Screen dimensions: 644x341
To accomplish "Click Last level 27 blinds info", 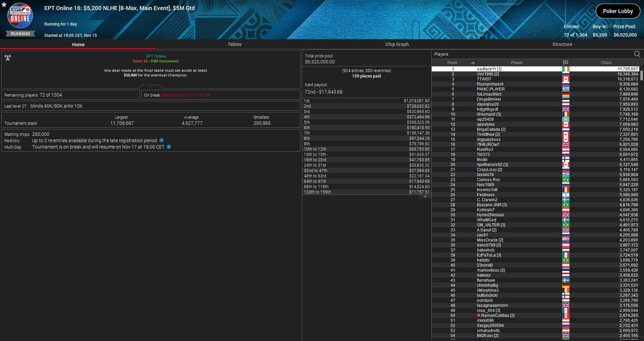I will point(43,106).
